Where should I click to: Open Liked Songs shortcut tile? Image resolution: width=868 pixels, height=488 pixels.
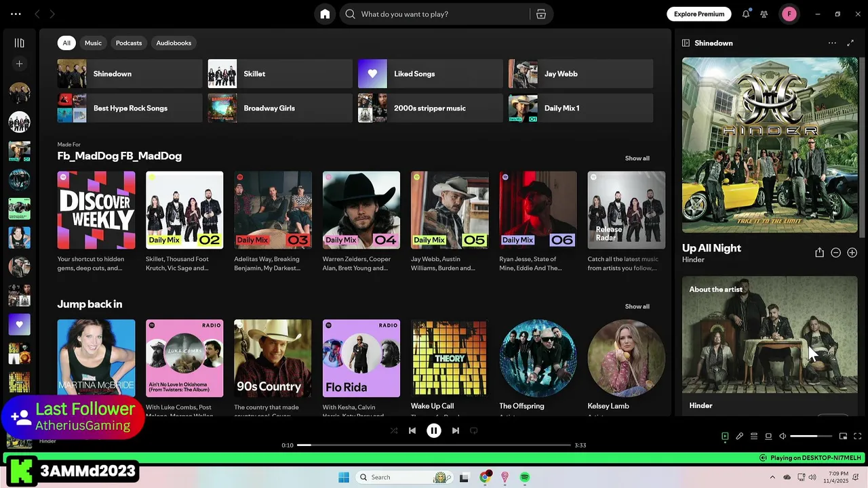pyautogui.click(x=431, y=74)
